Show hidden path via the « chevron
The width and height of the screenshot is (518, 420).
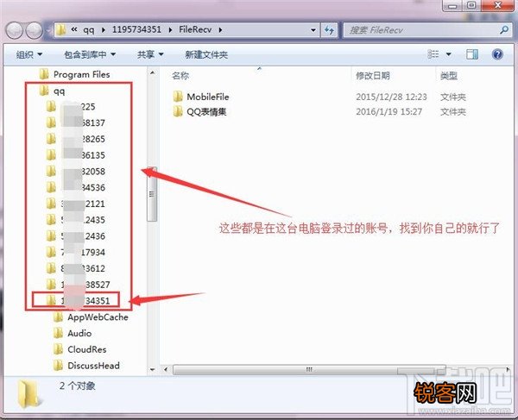(x=74, y=29)
